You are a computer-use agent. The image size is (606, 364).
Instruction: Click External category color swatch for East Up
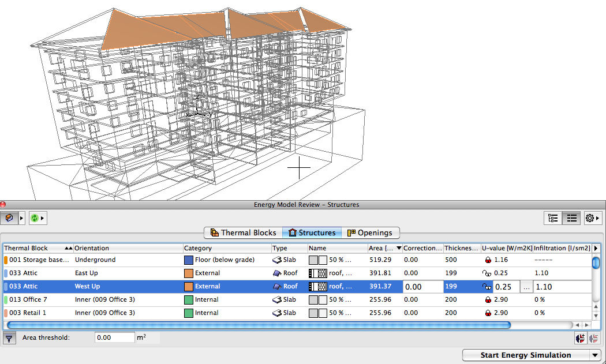click(188, 273)
